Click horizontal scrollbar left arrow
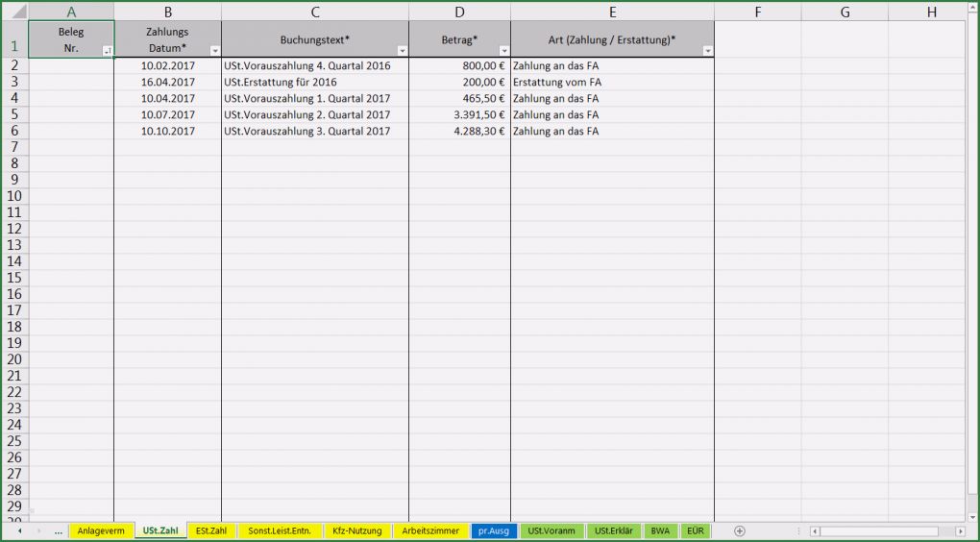 pyautogui.click(x=815, y=531)
